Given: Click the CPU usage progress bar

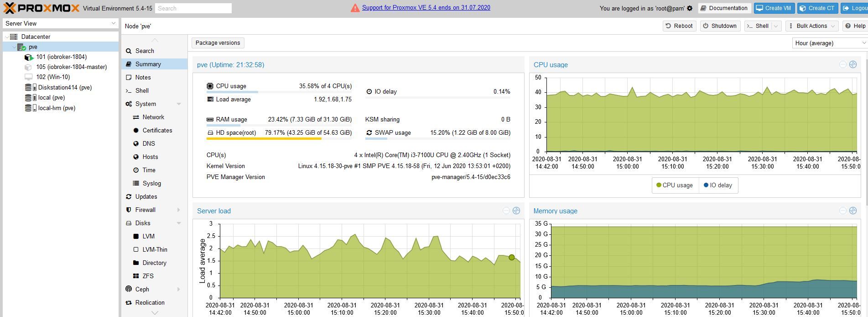Looking at the screenshot, I should pyautogui.click(x=279, y=92).
